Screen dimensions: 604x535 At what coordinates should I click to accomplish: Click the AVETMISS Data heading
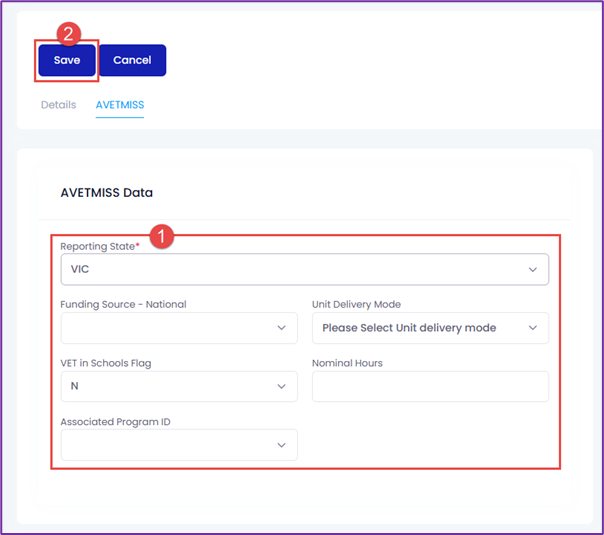107,193
